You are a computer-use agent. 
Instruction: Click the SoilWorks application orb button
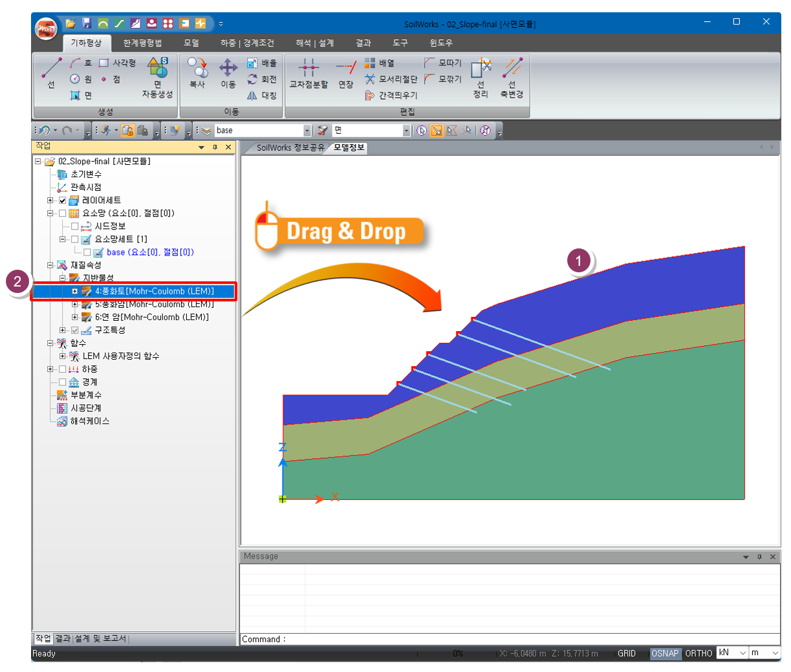(46, 28)
